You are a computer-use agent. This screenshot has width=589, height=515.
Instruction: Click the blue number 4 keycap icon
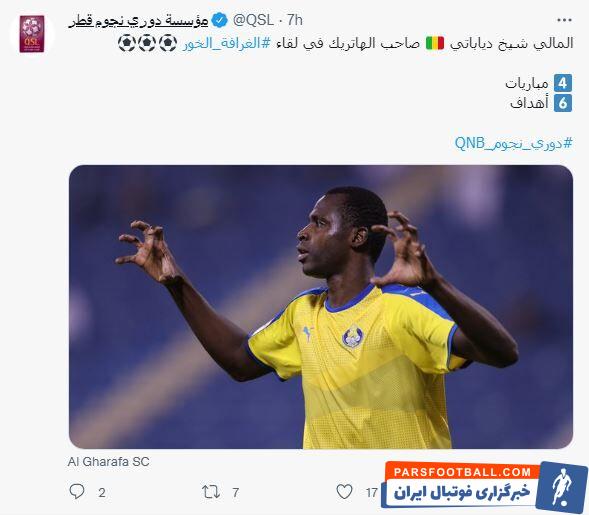[563, 83]
